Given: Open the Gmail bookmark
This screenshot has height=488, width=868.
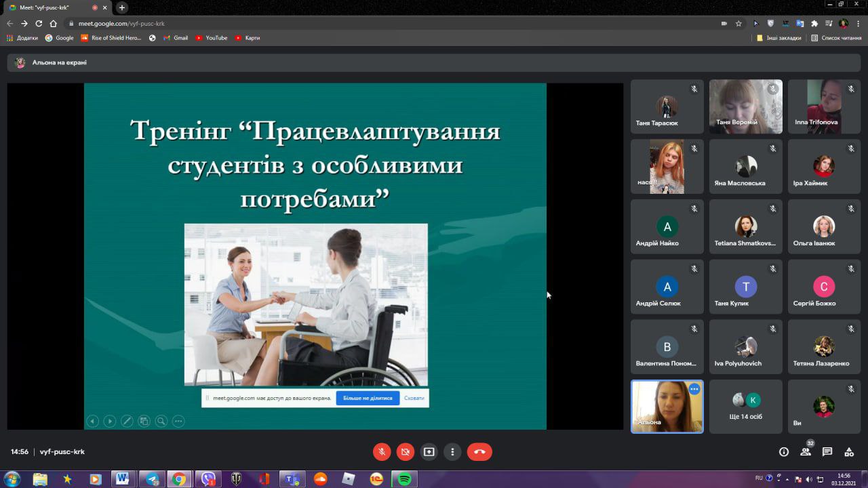Looking at the screenshot, I should point(176,38).
